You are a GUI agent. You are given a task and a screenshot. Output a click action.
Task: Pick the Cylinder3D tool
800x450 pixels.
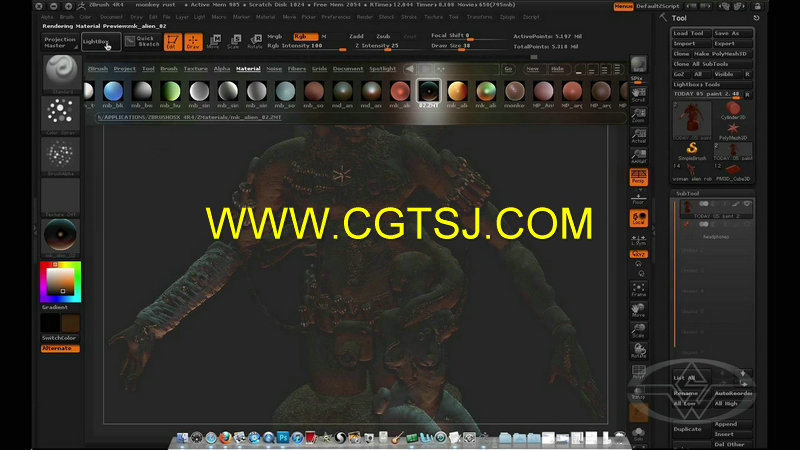tap(733, 110)
